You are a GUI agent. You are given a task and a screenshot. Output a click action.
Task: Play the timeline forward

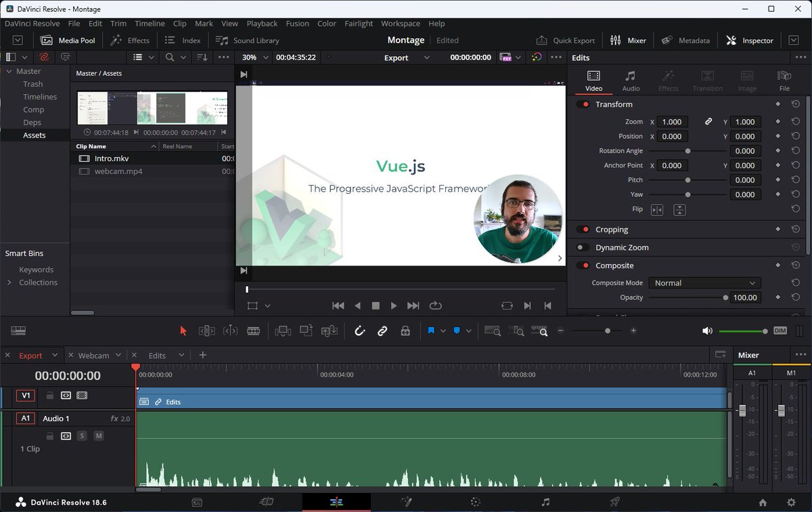(x=394, y=306)
